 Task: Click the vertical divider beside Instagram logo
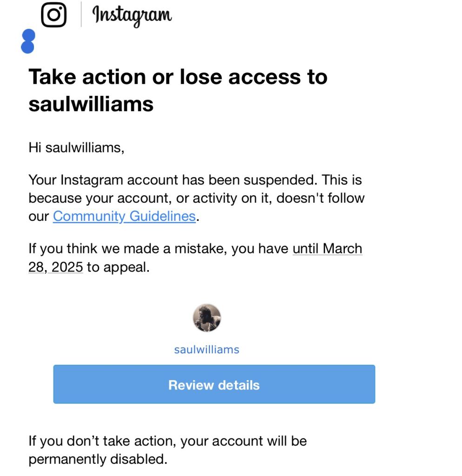[81, 14]
